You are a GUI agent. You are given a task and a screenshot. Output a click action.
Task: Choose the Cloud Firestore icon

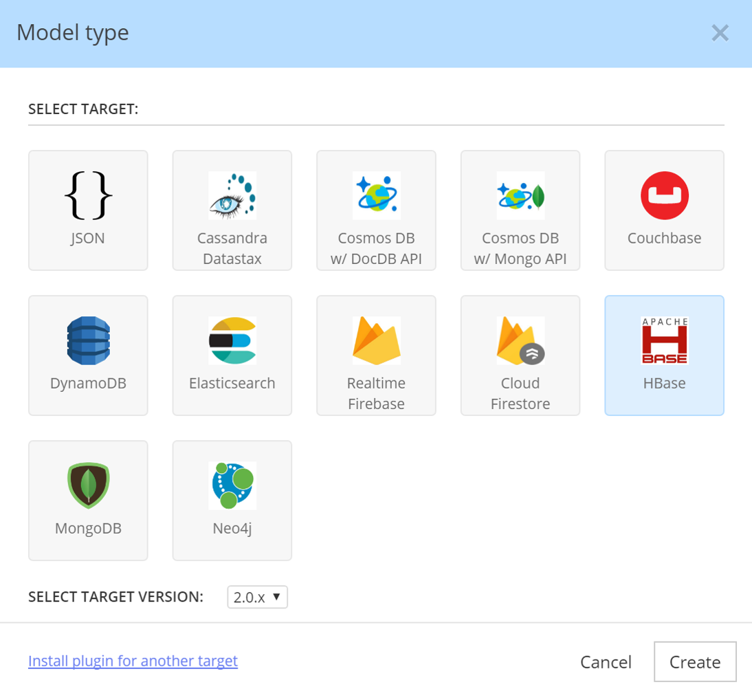(x=520, y=341)
